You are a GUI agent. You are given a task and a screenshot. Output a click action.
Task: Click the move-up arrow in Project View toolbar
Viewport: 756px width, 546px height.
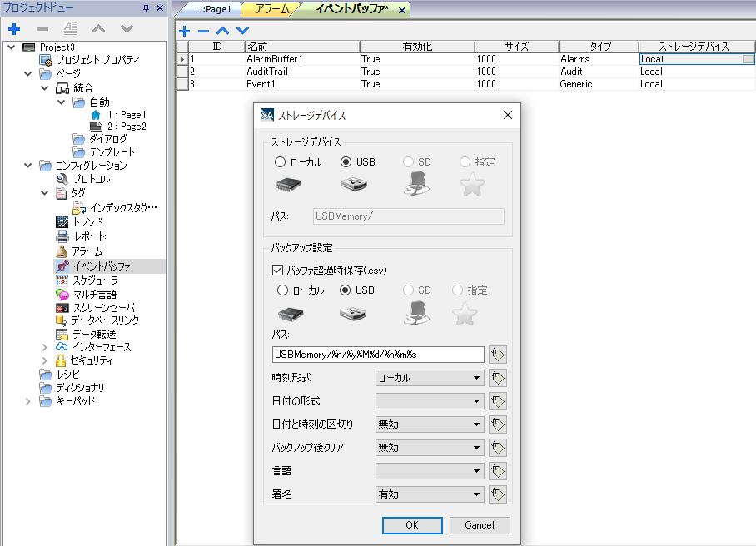(98, 29)
